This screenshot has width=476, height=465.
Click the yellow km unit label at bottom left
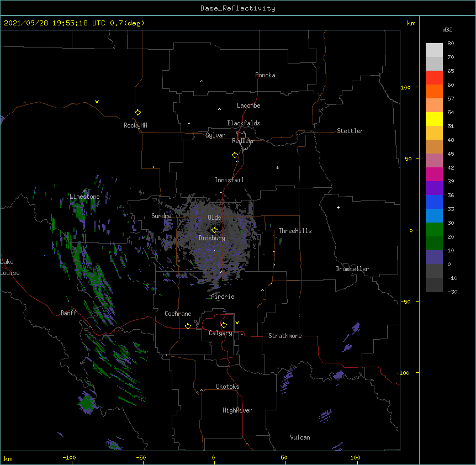(x=8, y=458)
